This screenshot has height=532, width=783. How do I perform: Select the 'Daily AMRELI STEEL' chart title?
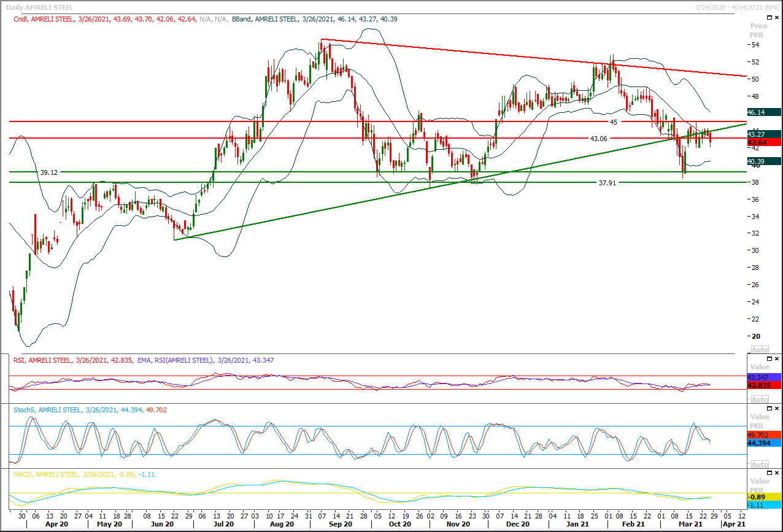coord(38,7)
